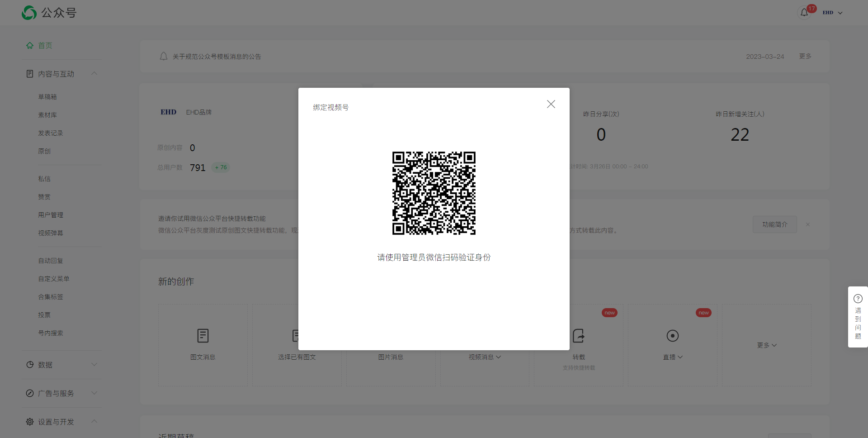
Task: Click the 转载 icon
Action: 579,336
